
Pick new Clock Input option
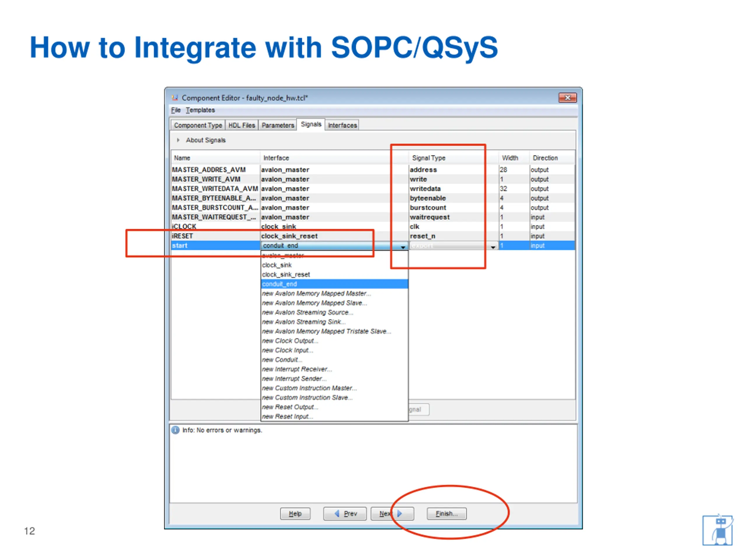[334, 350]
